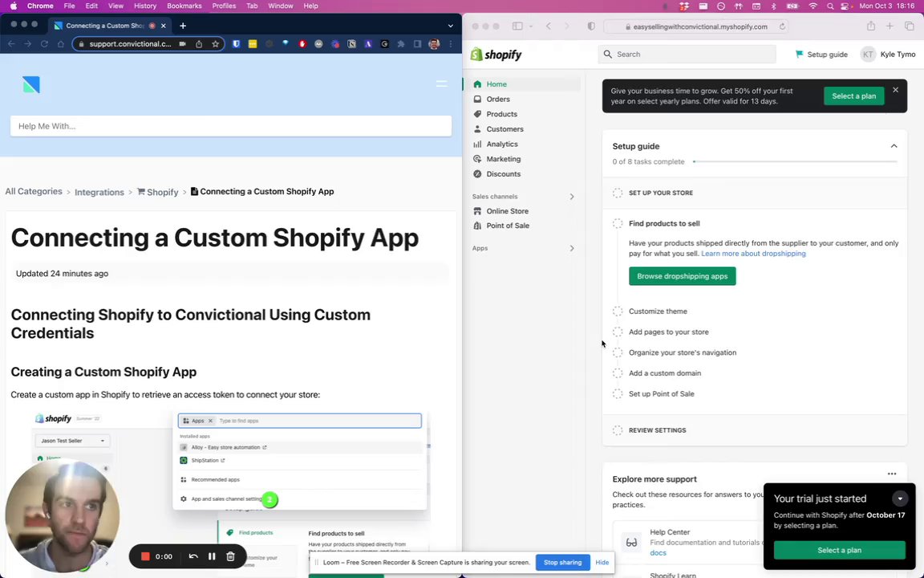Click the Products tag icon in Shopify sidebar
Screen dimensions: 924x578
(477, 114)
